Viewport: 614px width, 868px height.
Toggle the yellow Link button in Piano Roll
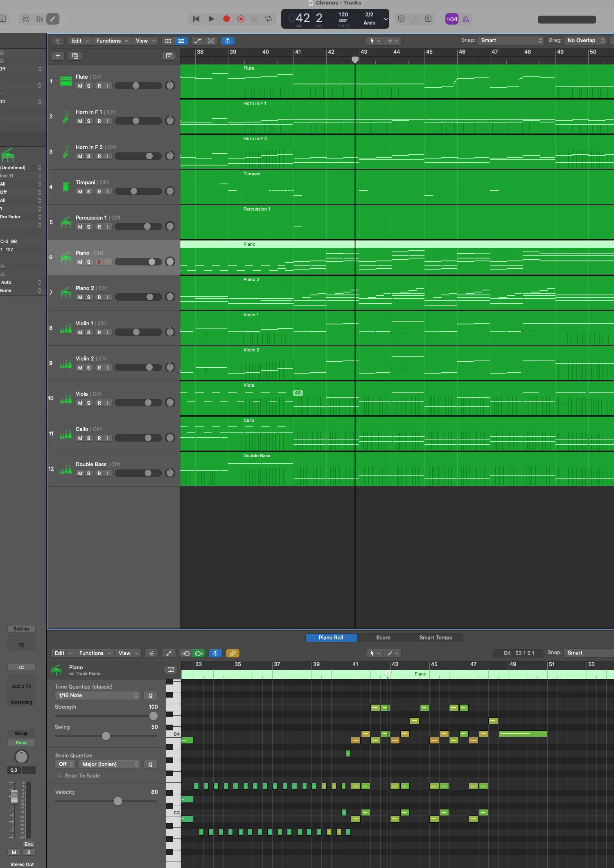click(233, 653)
